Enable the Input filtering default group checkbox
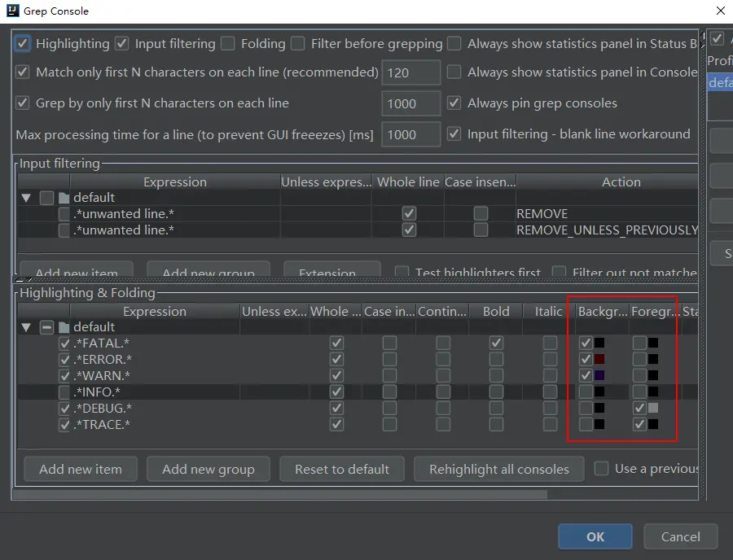This screenshot has height=560, width=733. 46,198
